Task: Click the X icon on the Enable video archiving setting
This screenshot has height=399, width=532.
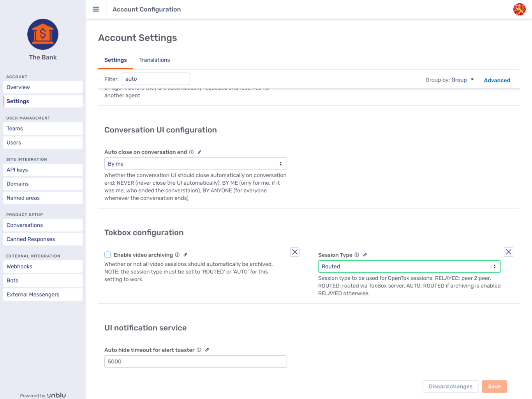Action: click(x=295, y=252)
